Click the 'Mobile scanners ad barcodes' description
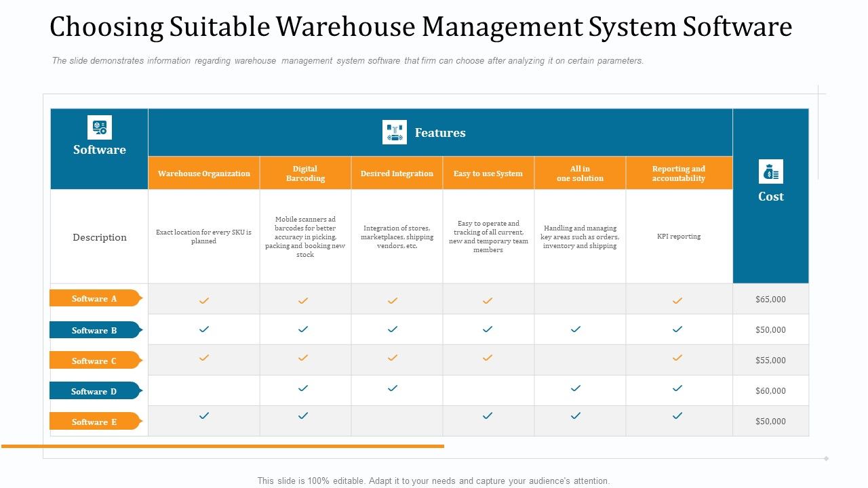 pos(305,237)
